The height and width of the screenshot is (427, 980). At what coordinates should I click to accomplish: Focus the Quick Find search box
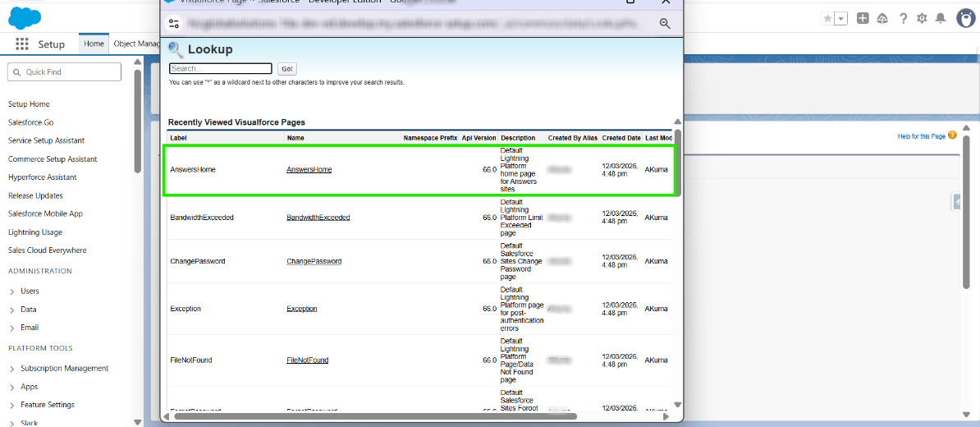pos(64,72)
